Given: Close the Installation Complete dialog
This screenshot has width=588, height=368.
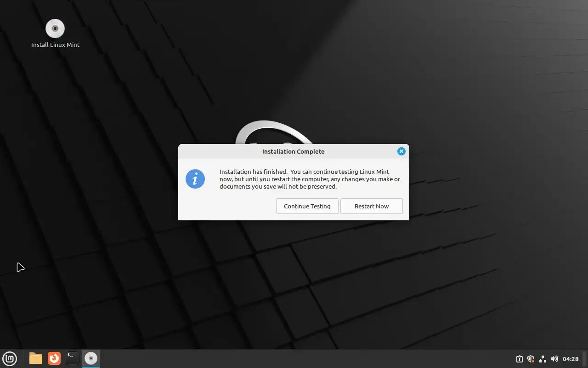Looking at the screenshot, I should (x=401, y=151).
